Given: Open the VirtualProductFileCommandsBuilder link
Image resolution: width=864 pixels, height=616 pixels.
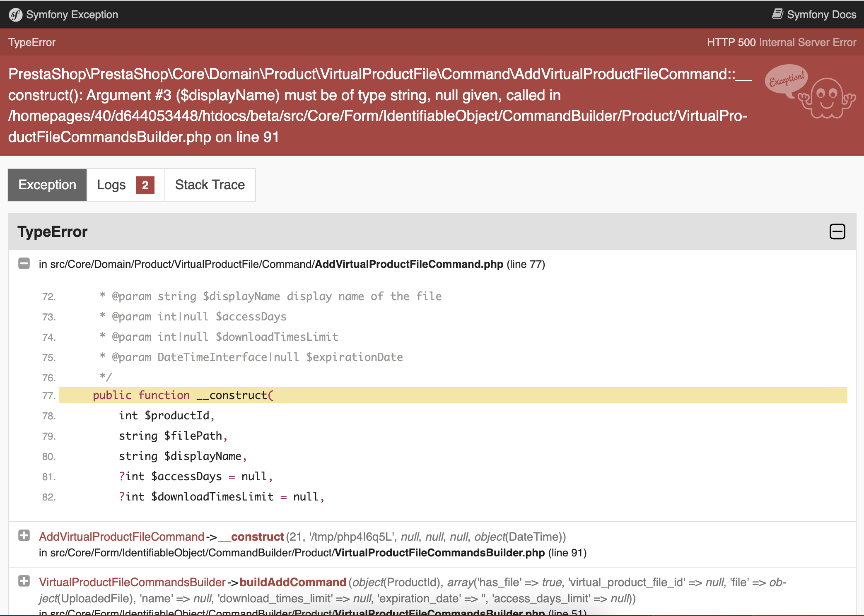Looking at the screenshot, I should tap(133, 582).
